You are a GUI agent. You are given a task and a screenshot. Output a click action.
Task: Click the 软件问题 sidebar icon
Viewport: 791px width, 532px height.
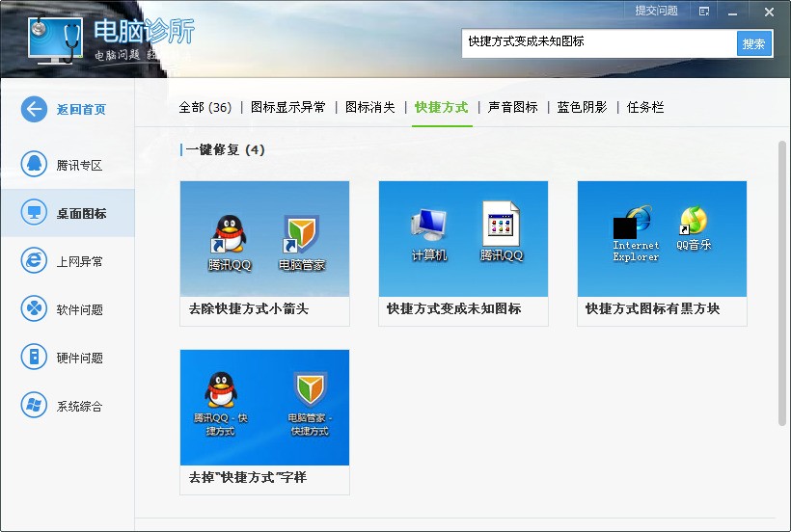pos(34,309)
